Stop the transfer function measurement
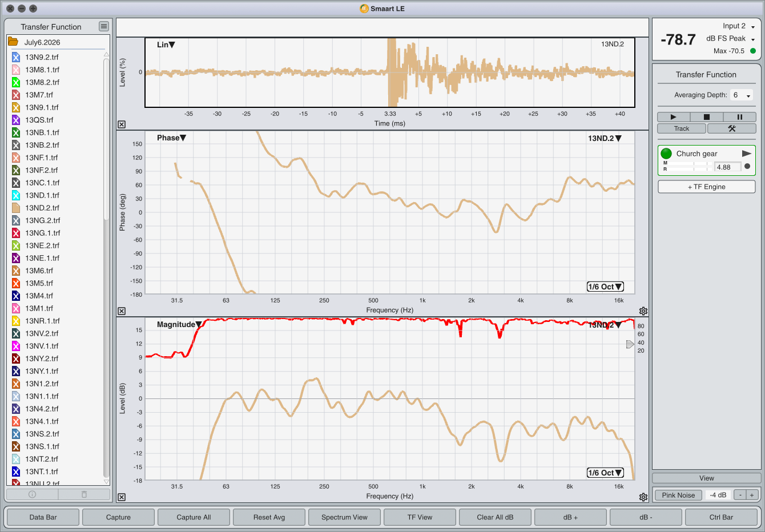765x532 pixels. 706,116
